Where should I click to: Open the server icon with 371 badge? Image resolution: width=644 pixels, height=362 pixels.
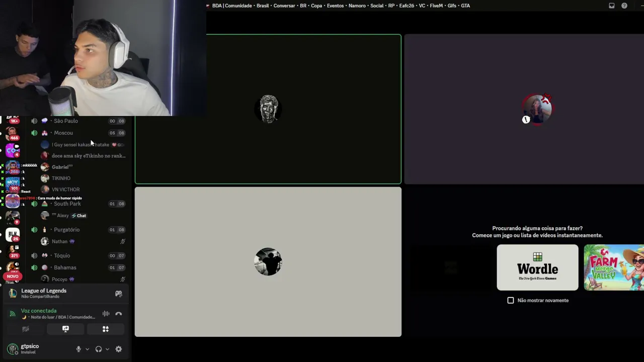coord(13,250)
